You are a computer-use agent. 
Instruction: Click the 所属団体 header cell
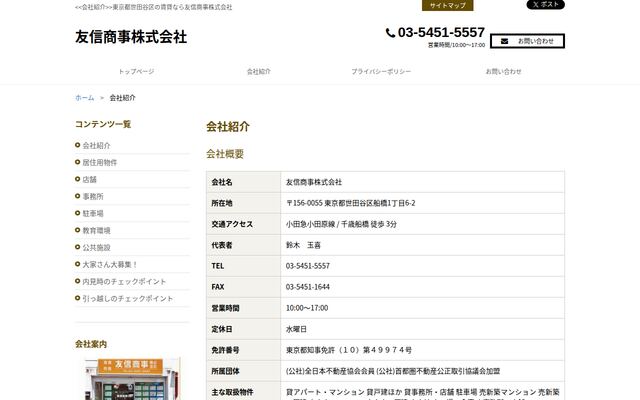tap(244, 371)
